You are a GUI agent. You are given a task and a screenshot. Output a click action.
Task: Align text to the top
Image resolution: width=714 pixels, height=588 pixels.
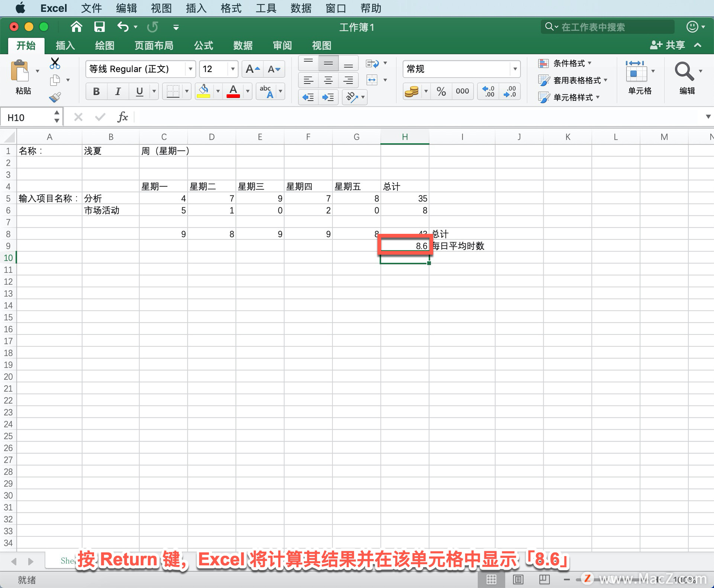pyautogui.click(x=308, y=63)
